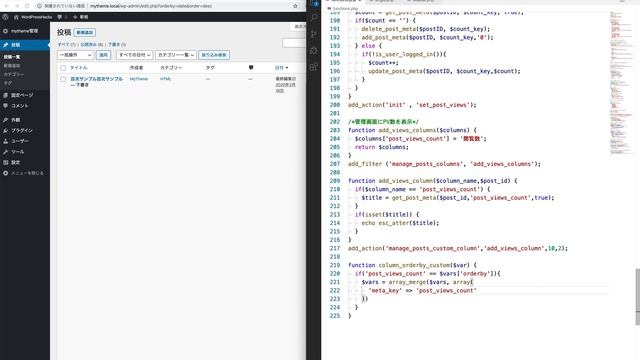The height and width of the screenshot is (360, 640).
Task: Click the MyTheme author link
Action: click(x=139, y=79)
